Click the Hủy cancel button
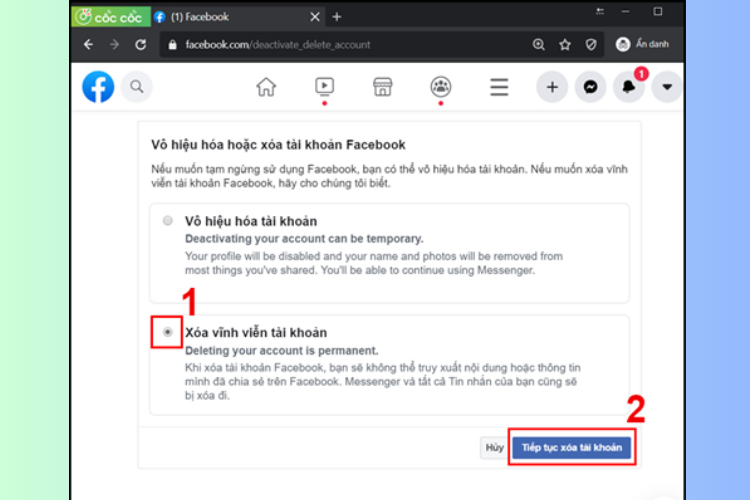Screen dimensions: 750x500 pos(494,447)
